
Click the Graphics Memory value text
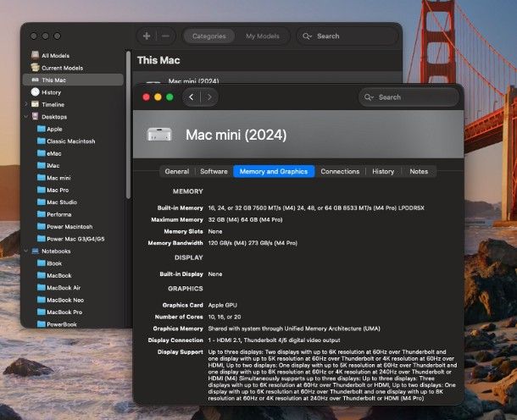tap(294, 329)
